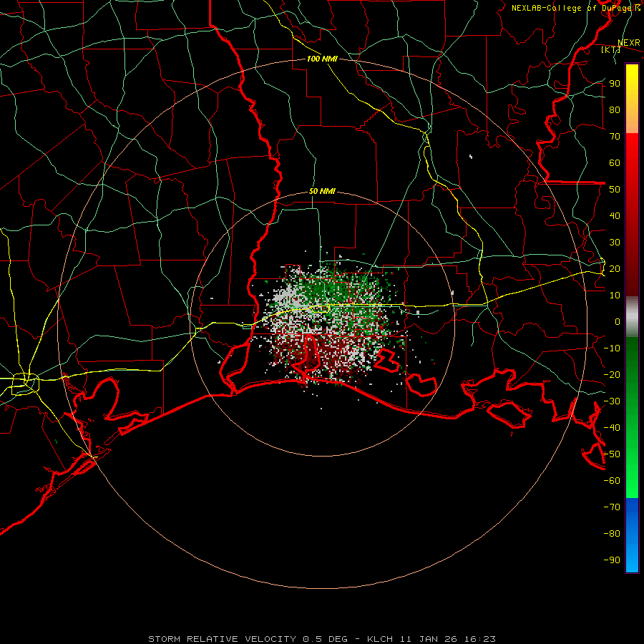Click the 11 JAN 26 date text
Viewport: 644px width, 644px height.
[429, 639]
